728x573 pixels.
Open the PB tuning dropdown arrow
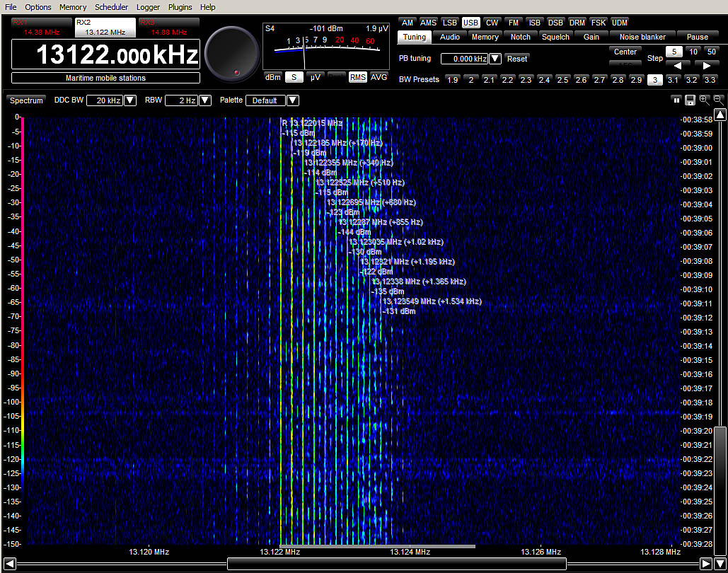point(495,59)
